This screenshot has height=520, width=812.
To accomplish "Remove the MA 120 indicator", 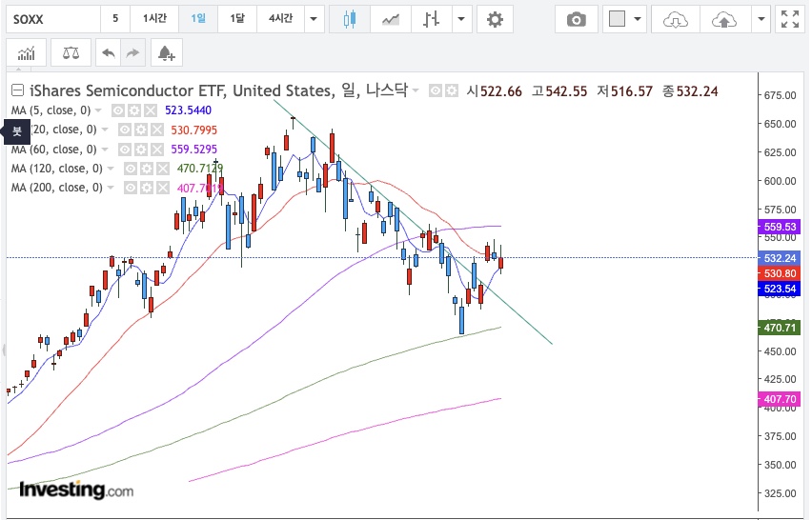I will [163, 169].
